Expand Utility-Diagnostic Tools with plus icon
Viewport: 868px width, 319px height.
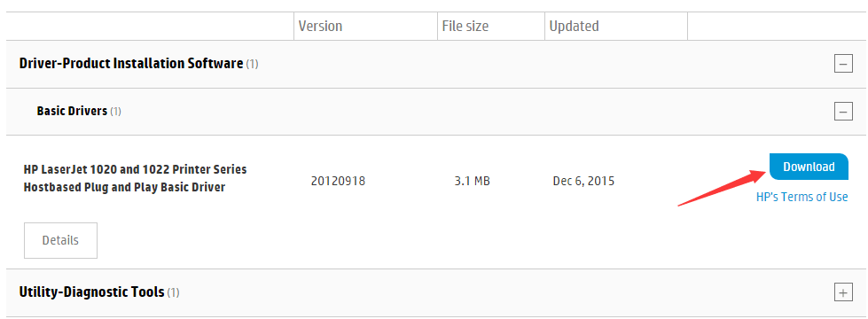[843, 292]
